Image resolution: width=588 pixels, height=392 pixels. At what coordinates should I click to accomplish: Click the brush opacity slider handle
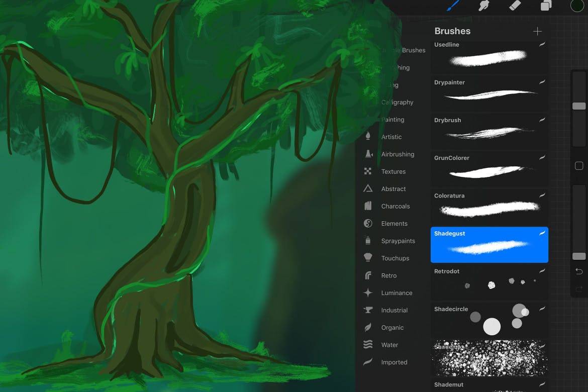click(x=579, y=256)
